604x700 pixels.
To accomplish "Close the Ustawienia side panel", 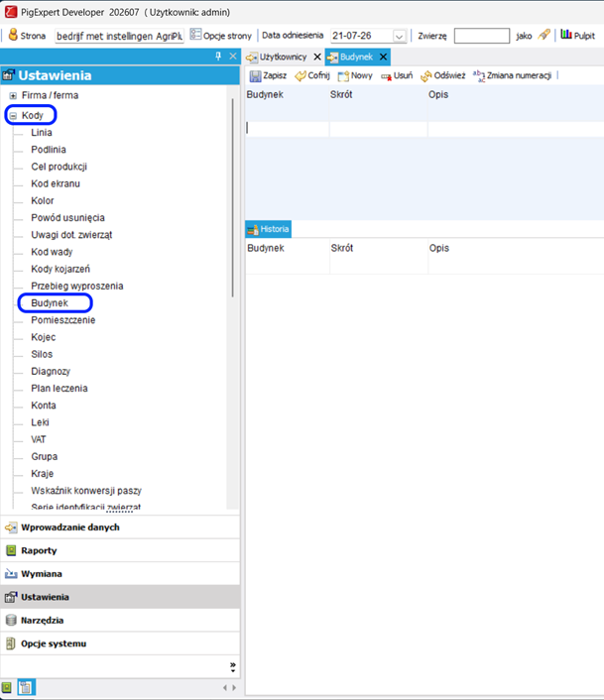I will coord(233,57).
